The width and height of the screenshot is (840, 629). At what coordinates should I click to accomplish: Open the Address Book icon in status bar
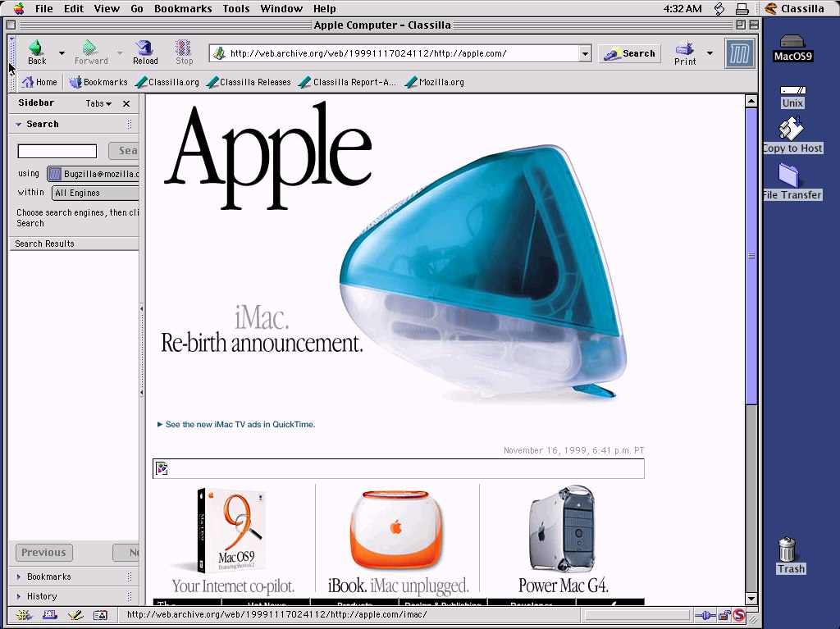[x=100, y=615]
